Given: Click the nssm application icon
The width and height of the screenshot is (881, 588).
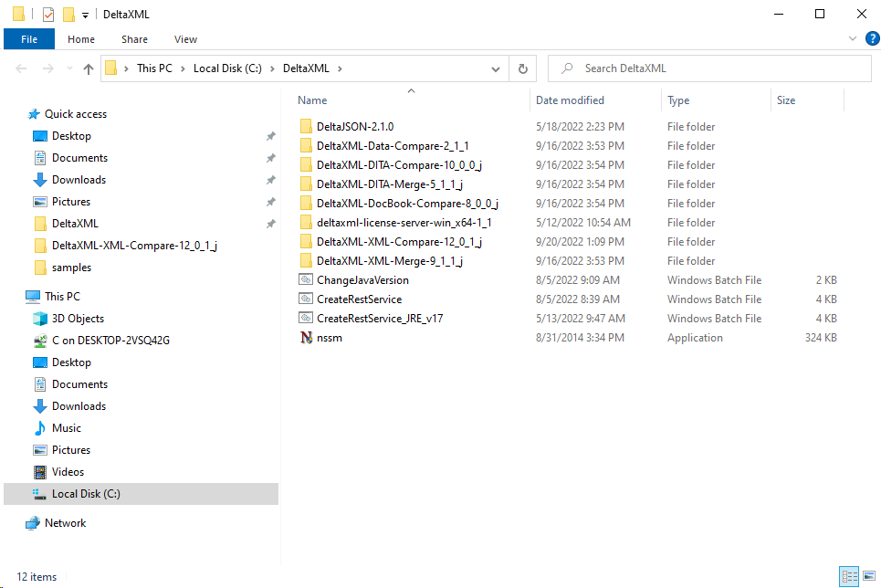Looking at the screenshot, I should coord(306,338).
